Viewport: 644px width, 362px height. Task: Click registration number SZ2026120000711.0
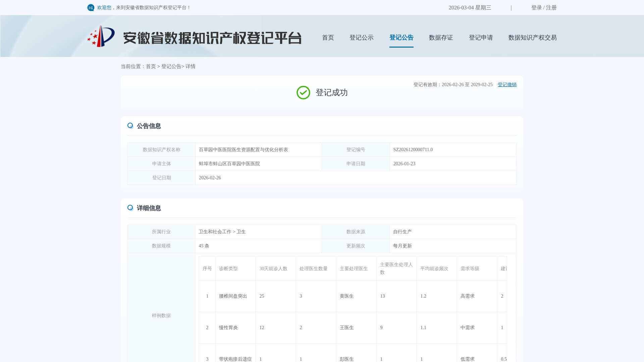[x=413, y=150]
